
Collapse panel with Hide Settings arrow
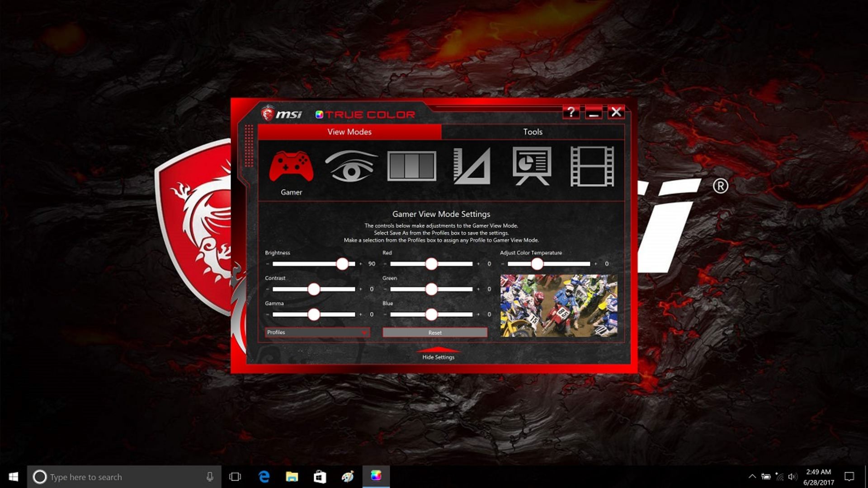(x=438, y=353)
